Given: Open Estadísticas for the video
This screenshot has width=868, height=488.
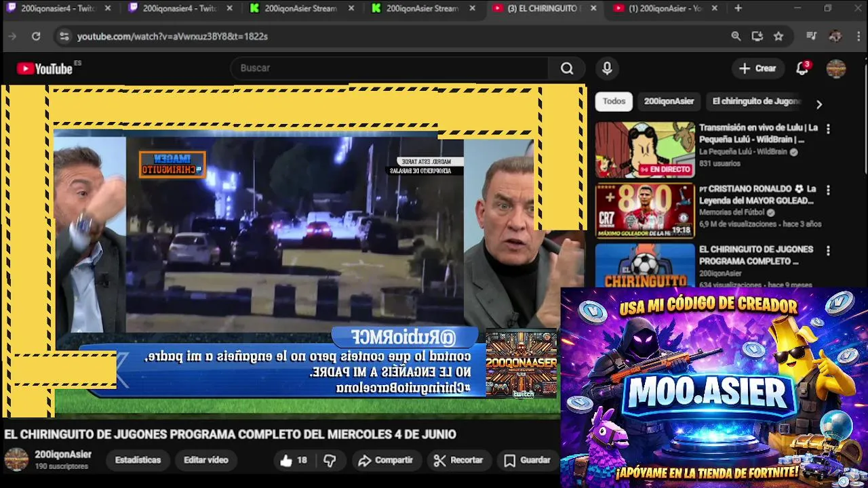Looking at the screenshot, I should click(138, 460).
